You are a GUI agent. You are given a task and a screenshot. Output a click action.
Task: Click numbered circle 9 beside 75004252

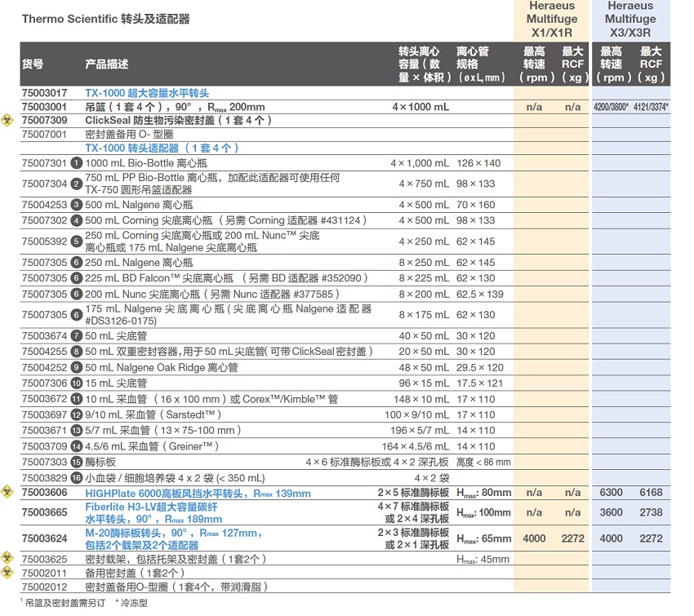(77, 367)
